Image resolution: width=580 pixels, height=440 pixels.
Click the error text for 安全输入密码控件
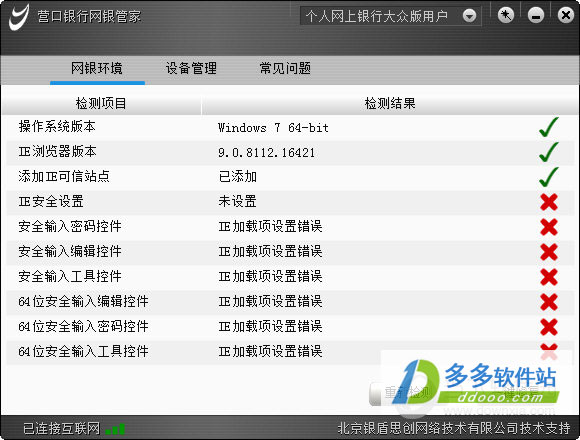(x=270, y=226)
